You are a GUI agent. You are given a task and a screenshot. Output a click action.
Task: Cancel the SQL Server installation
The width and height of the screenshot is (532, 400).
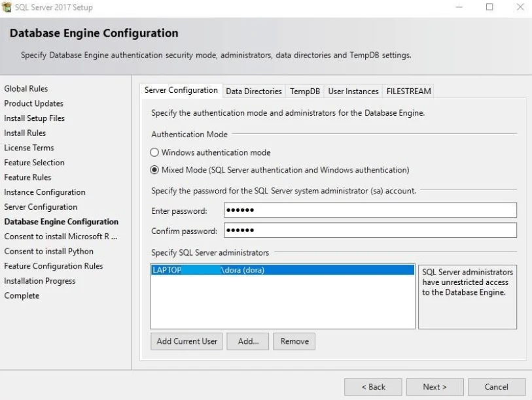[x=496, y=387]
